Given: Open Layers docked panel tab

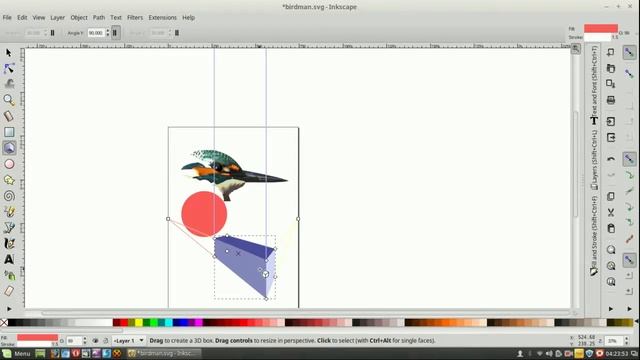Looking at the screenshot, I should click(594, 160).
